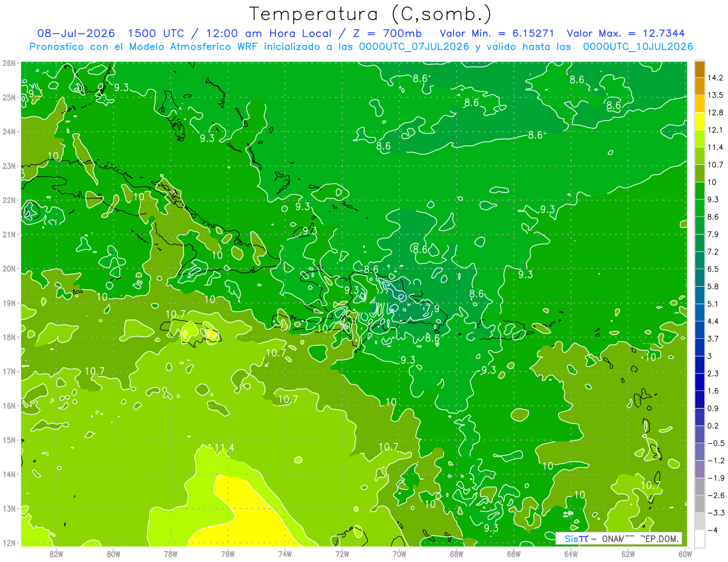Select the forecast date '08-Jul-2026'
728x562 pixels.
76,33
